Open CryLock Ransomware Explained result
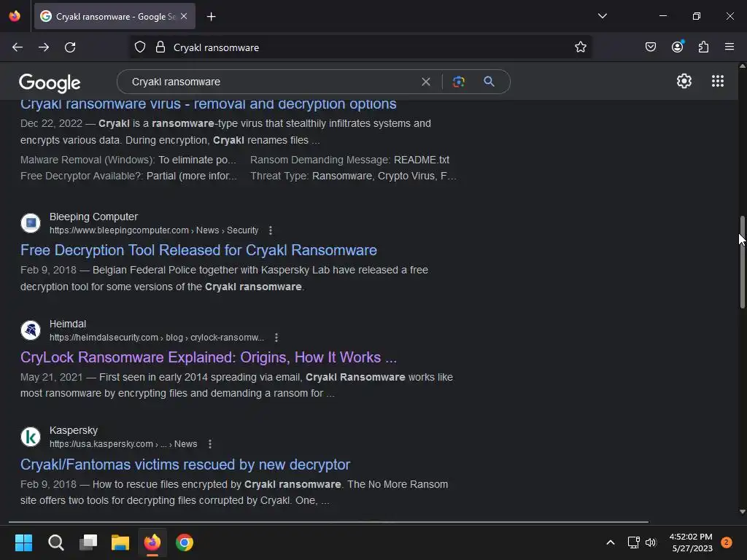 point(209,357)
